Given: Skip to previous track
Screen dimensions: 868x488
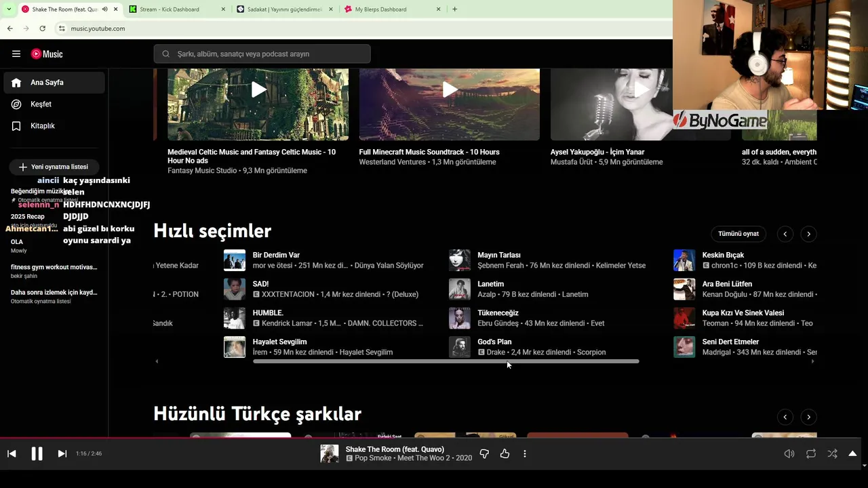Looking at the screenshot, I should pos(12,453).
